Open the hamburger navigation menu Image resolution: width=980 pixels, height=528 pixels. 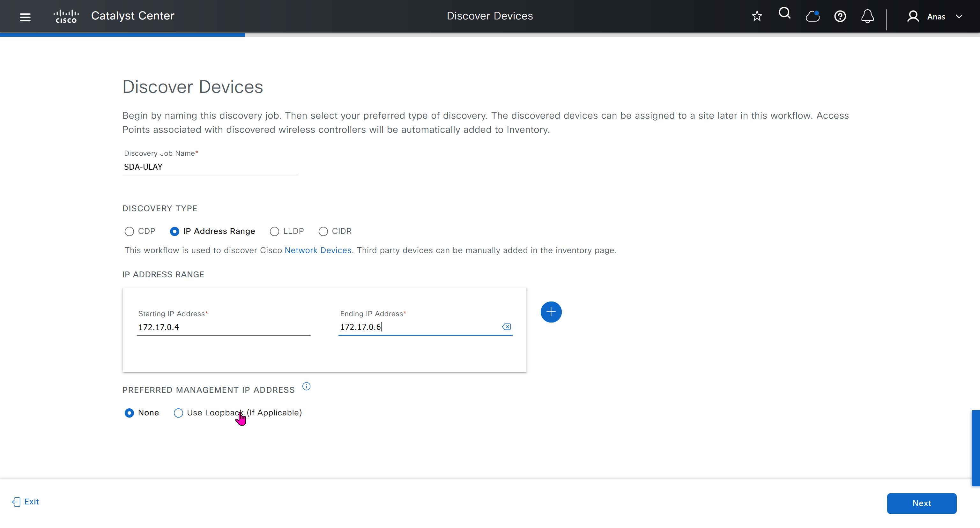[25, 17]
